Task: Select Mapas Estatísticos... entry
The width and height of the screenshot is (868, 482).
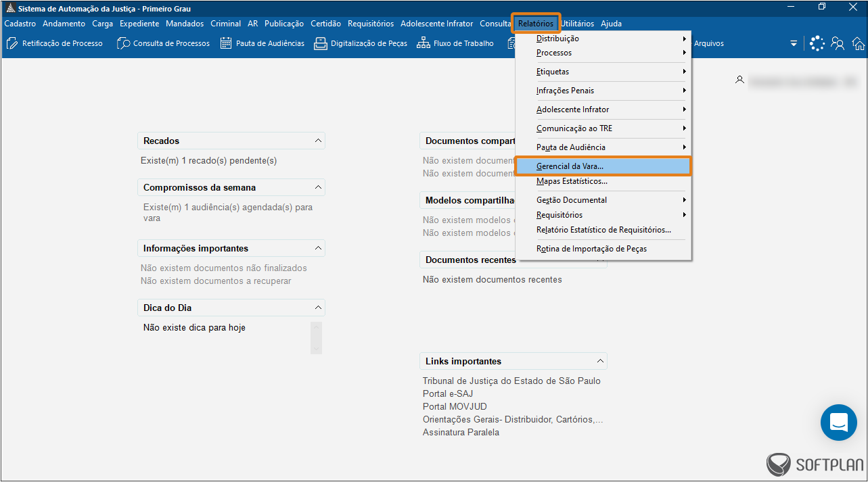Action: [x=603, y=181]
